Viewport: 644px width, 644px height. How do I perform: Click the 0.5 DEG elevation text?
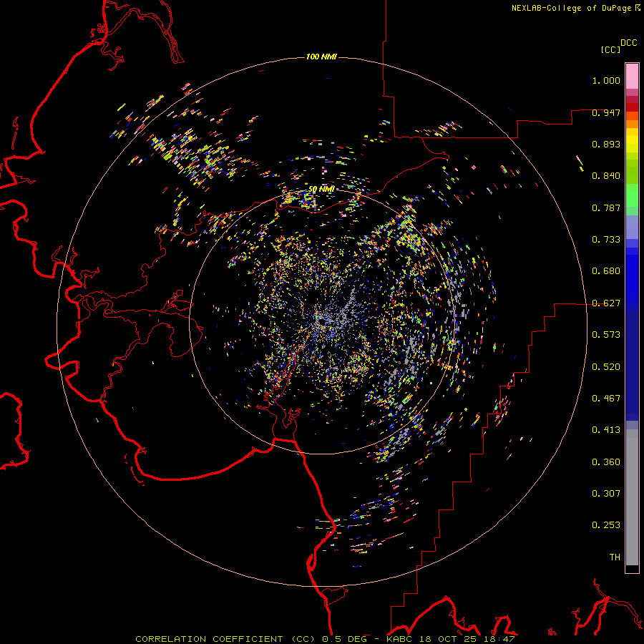coord(346,639)
